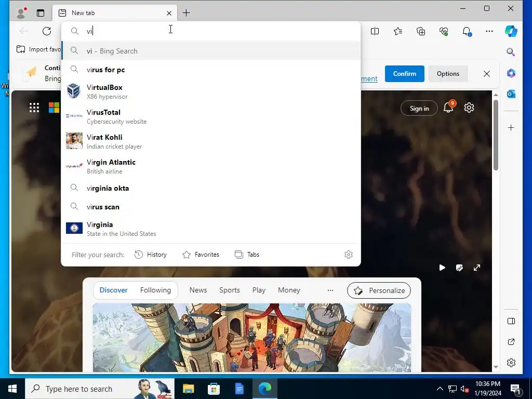Open Settings and more ellipsis menu
The image size is (532, 399).
tap(489, 31)
